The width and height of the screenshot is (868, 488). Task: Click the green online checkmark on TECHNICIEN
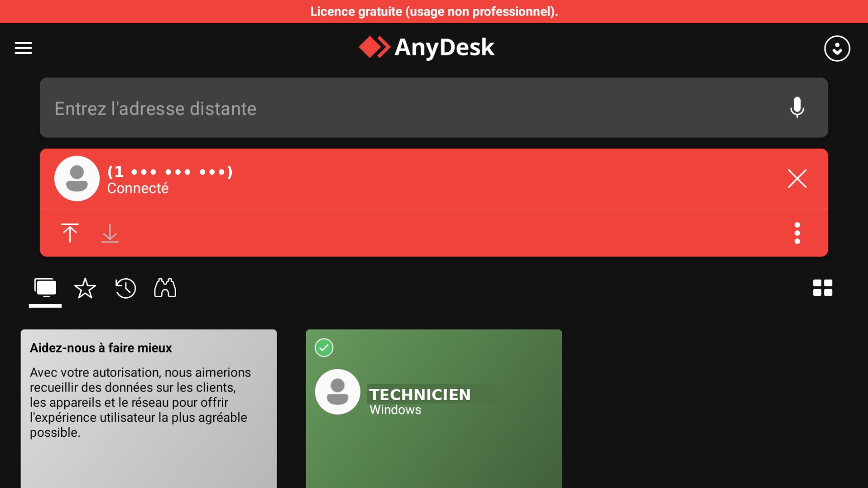[x=324, y=347]
